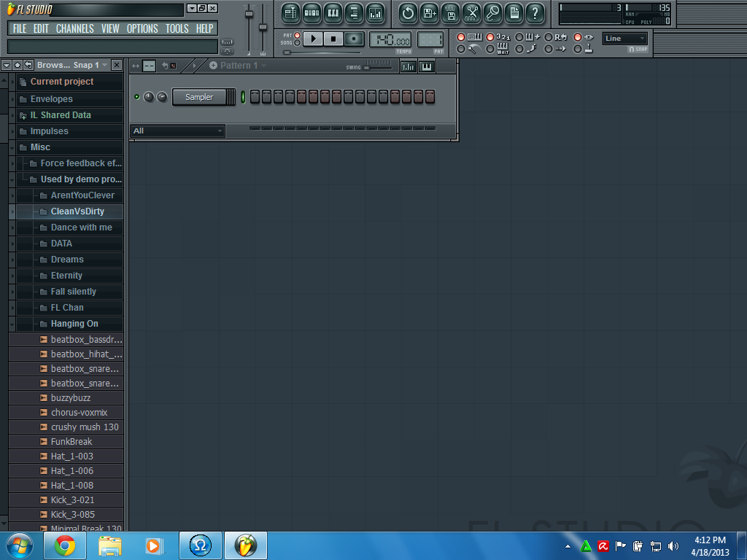
Task: Open the keyboard editor in step sequencer
Action: tap(426, 66)
